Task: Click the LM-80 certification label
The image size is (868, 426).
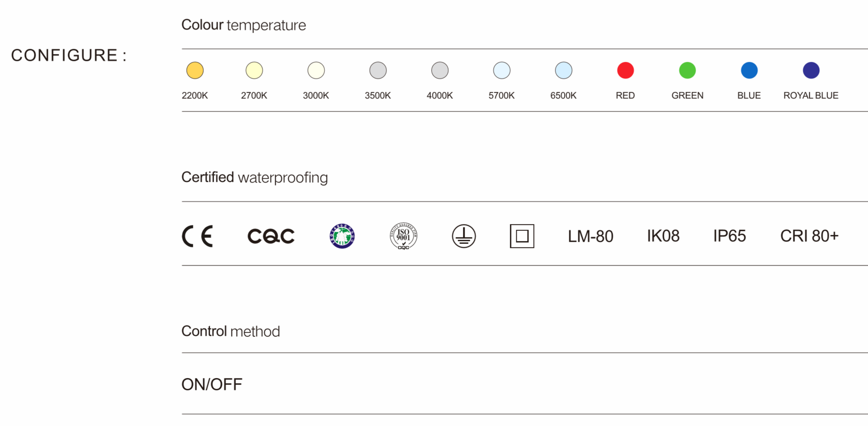Action: coord(591,236)
